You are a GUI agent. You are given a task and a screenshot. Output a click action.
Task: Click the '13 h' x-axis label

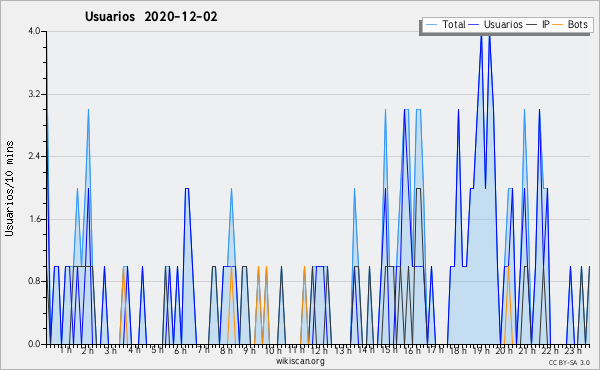coord(343,351)
